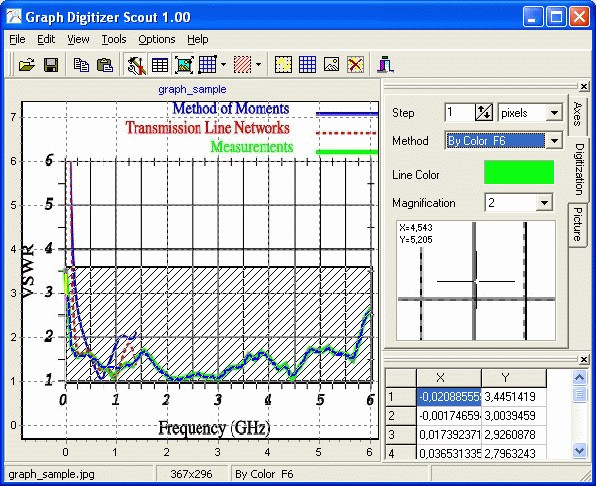Screen dimensions: 596x486
Task: Open the Method By Color combo box
Action: 503,141
